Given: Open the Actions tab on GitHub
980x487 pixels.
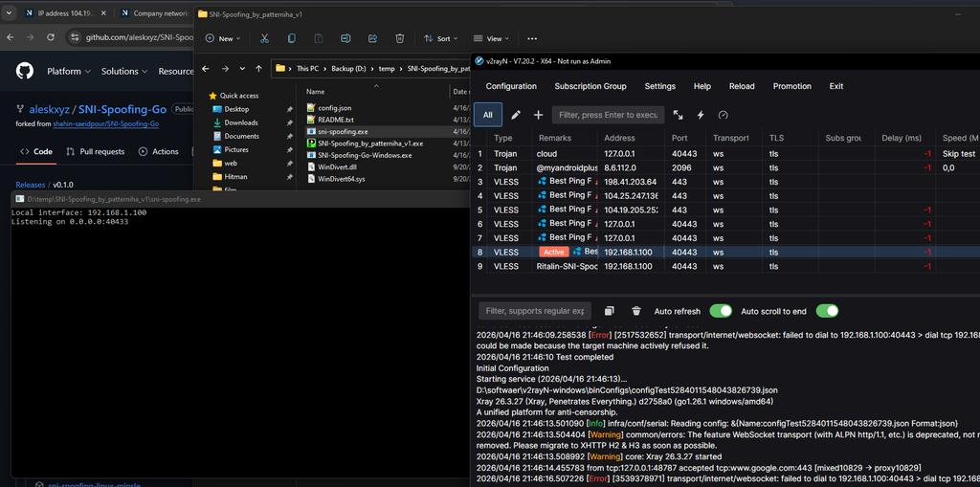Looking at the screenshot, I should coord(158,151).
